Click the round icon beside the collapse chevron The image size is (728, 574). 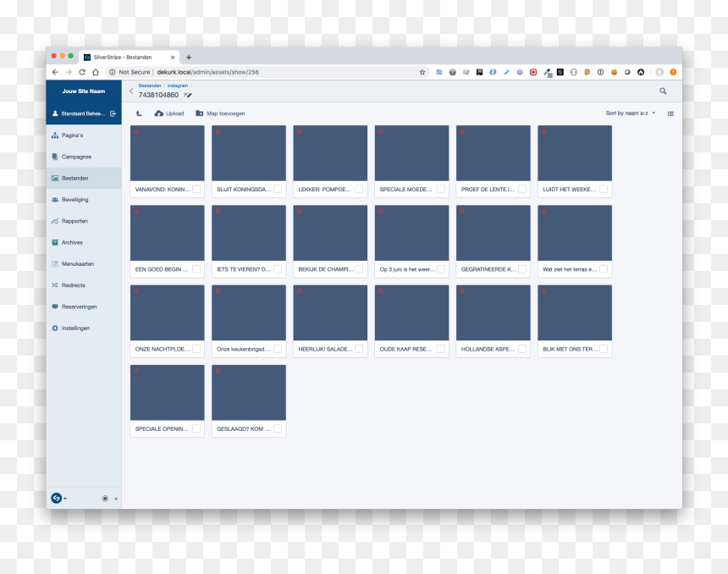(105, 499)
